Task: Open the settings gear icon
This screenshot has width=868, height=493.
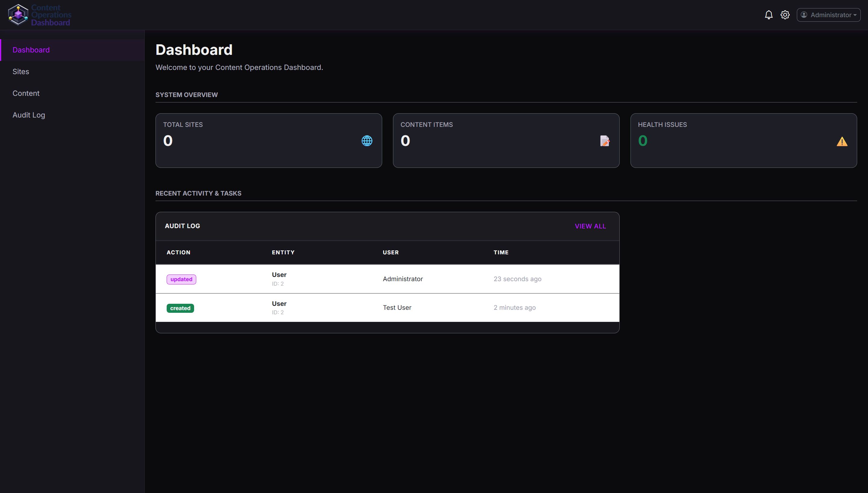Action: click(785, 15)
